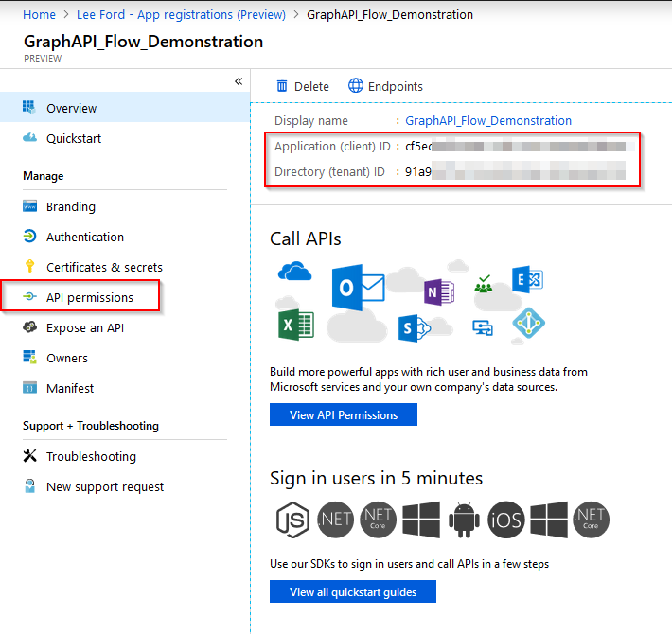
Task: Click the Authentication arrow icon
Action: coord(29,236)
